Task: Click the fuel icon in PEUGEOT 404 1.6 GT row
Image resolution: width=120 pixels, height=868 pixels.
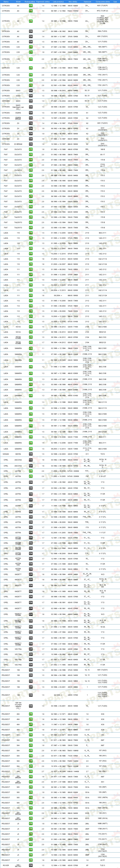Action: 31,730
